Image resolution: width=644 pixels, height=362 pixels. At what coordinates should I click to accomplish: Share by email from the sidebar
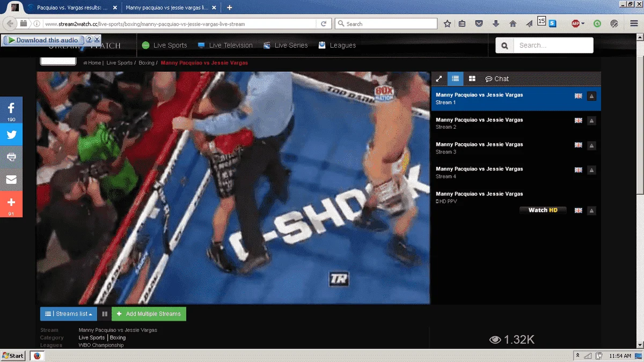[11, 180]
